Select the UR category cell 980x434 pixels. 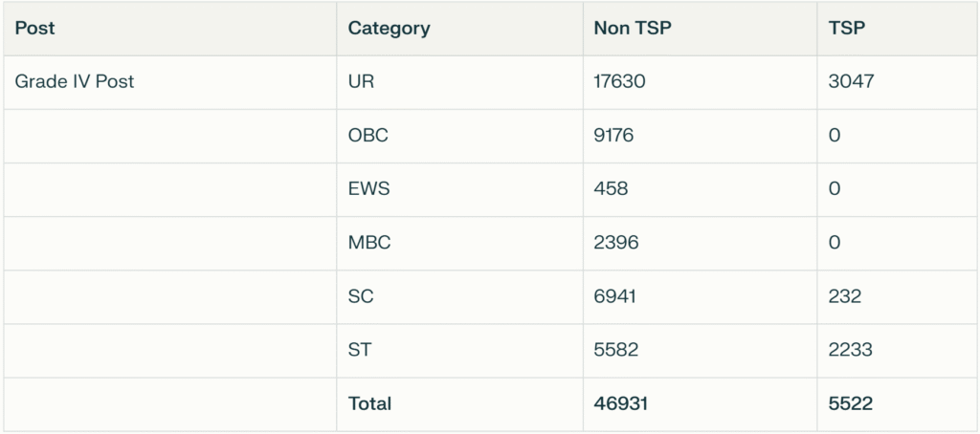(361, 81)
